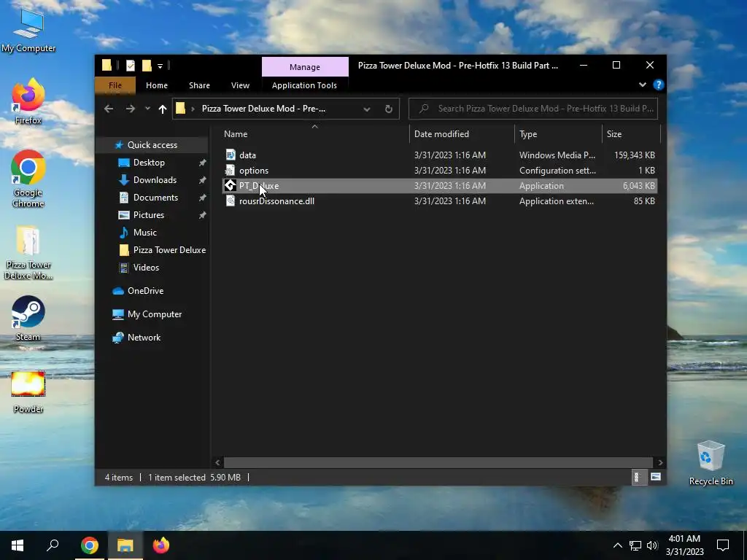Click the Firefox icon in the taskbar

click(161, 545)
